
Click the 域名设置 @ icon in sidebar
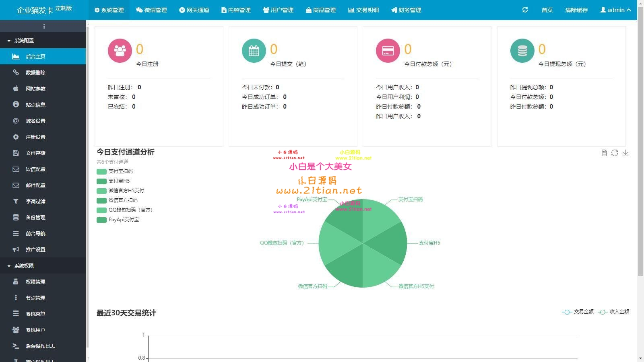[15, 121]
